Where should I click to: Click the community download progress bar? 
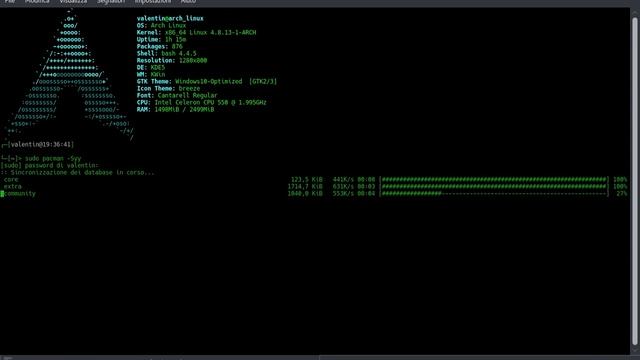(x=494, y=193)
